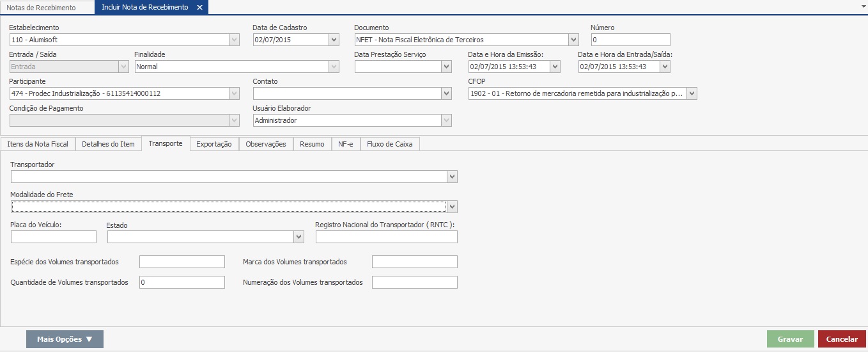Open the Modalidade do Frete dropdown
The height and width of the screenshot is (352, 868).
tap(452, 206)
